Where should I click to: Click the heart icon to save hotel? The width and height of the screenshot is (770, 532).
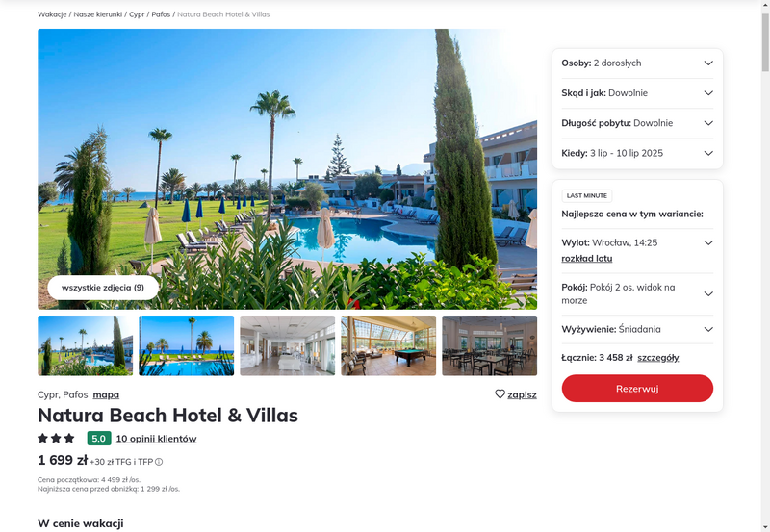(x=500, y=394)
